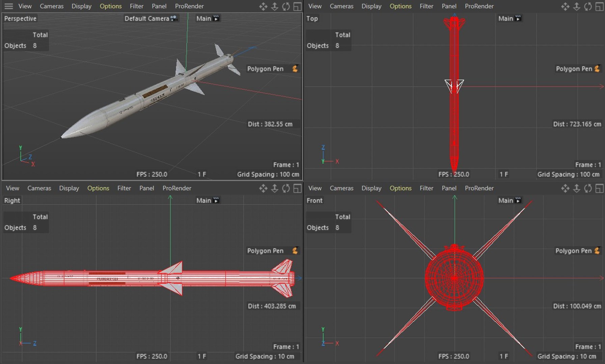Click the zoom camera icon in Top viewport
The width and height of the screenshot is (605, 364).
pyautogui.click(x=577, y=6)
